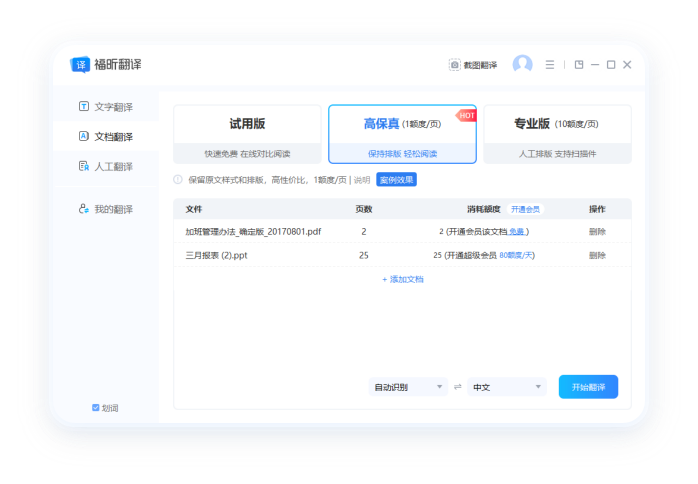Open the 中文 target language dropdown

coord(507,387)
